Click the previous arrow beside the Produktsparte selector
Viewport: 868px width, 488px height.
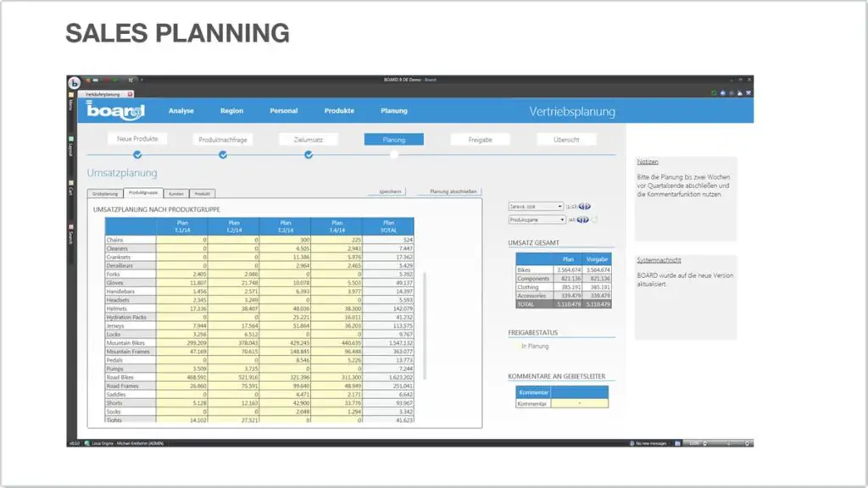tap(579, 219)
